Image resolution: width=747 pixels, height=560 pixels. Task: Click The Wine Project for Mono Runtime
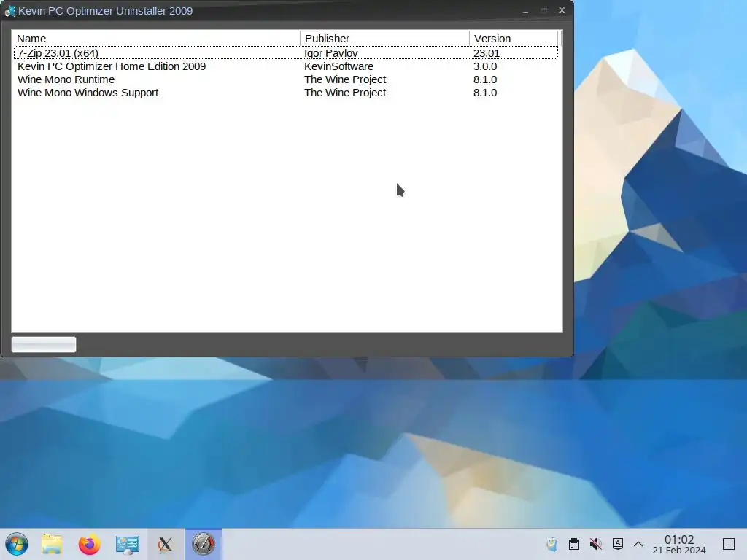(x=345, y=79)
